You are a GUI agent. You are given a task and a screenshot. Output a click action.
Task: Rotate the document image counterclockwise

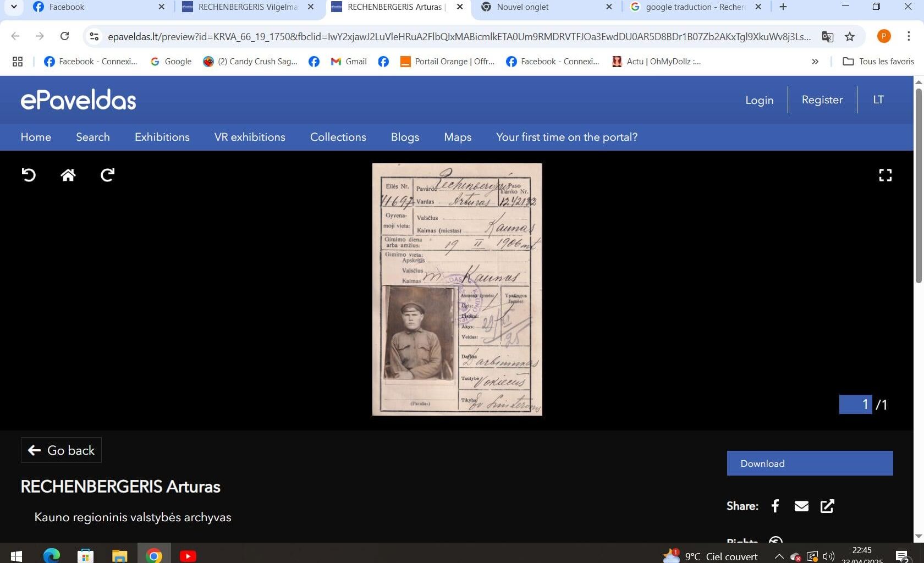pos(29,175)
